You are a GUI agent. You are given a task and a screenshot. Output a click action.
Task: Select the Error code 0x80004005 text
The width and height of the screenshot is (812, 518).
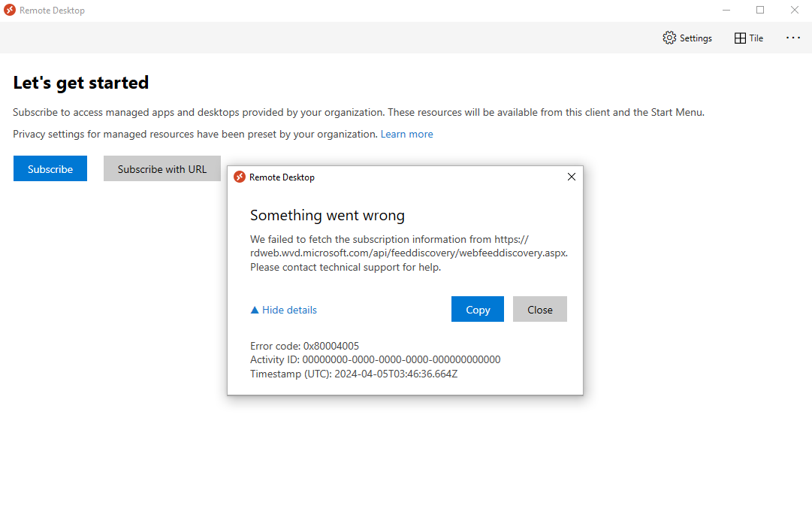click(x=304, y=346)
